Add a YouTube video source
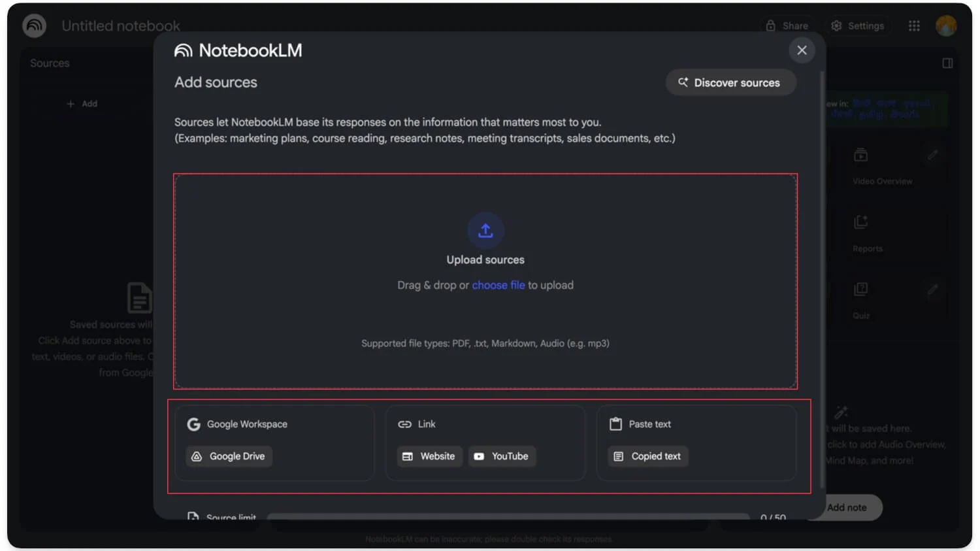Image resolution: width=980 pixels, height=551 pixels. pyautogui.click(x=502, y=456)
